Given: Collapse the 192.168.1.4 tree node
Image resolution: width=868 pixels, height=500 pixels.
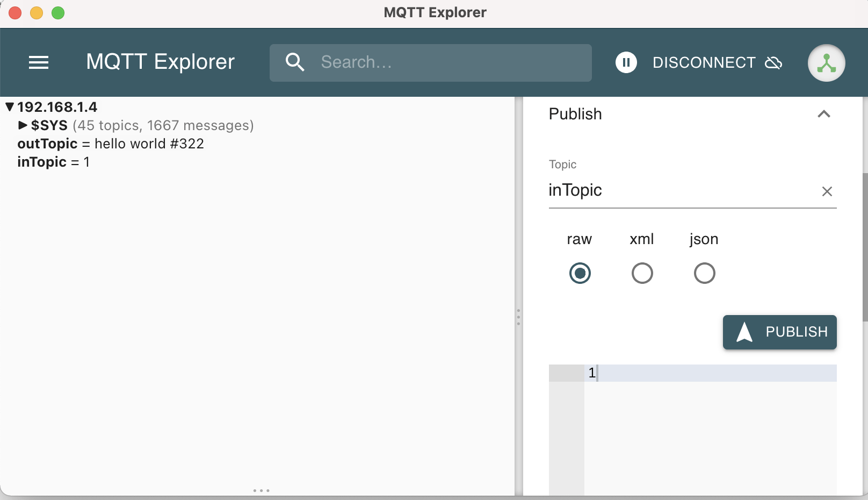Looking at the screenshot, I should point(10,107).
